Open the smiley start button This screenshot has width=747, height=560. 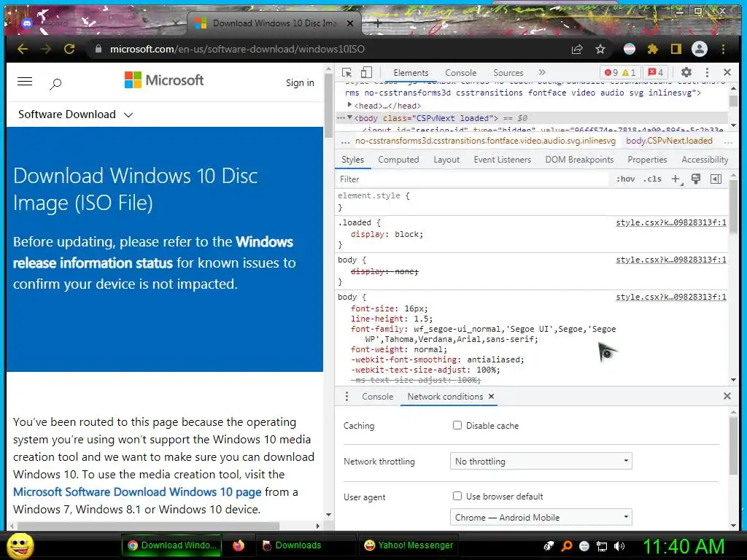click(x=20, y=545)
